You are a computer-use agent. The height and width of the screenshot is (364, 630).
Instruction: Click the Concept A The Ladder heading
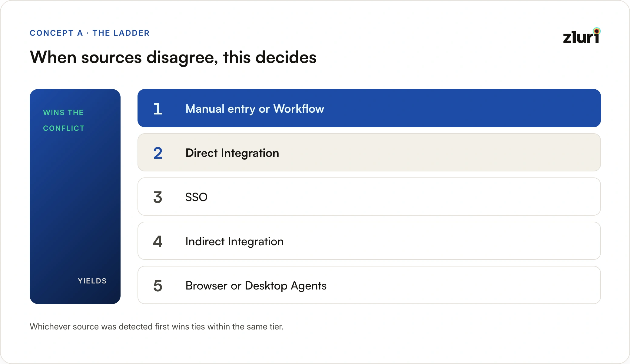[90, 33]
